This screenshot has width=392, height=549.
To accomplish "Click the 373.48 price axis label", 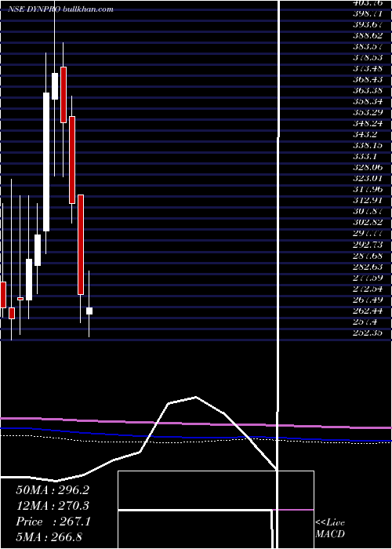I will (x=368, y=68).
